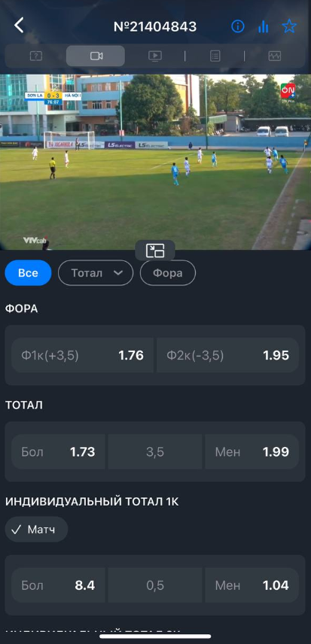
Task: Tap the live match video stream
Action: point(155,162)
